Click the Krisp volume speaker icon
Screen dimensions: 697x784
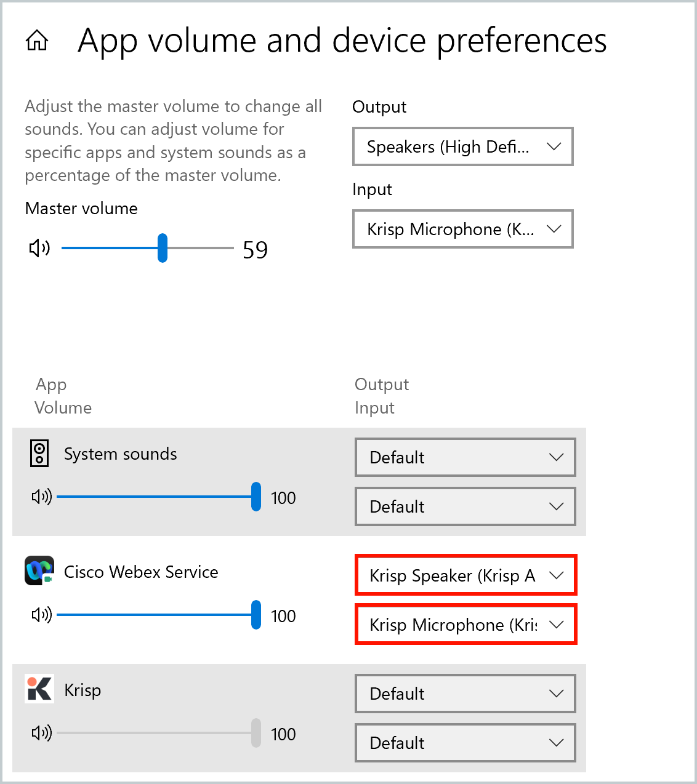[42, 733]
